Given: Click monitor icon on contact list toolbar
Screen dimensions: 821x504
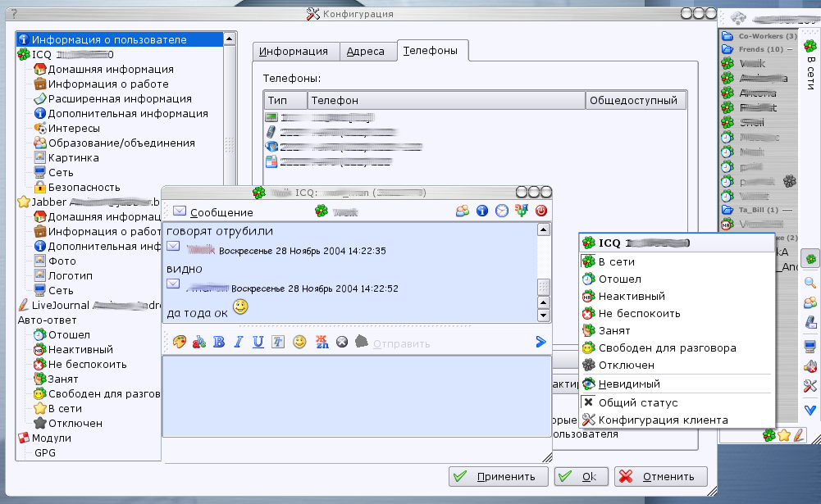Looking at the screenshot, I should (810, 346).
